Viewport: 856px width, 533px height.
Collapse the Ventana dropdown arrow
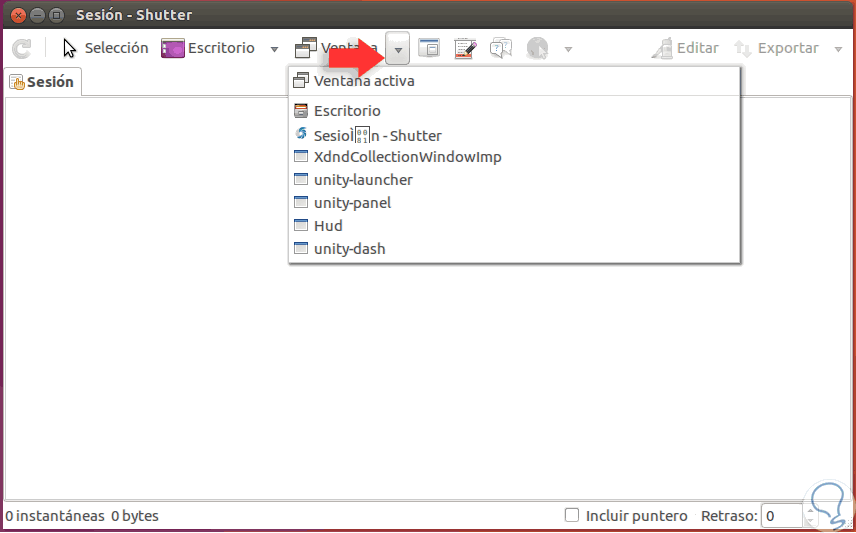398,49
